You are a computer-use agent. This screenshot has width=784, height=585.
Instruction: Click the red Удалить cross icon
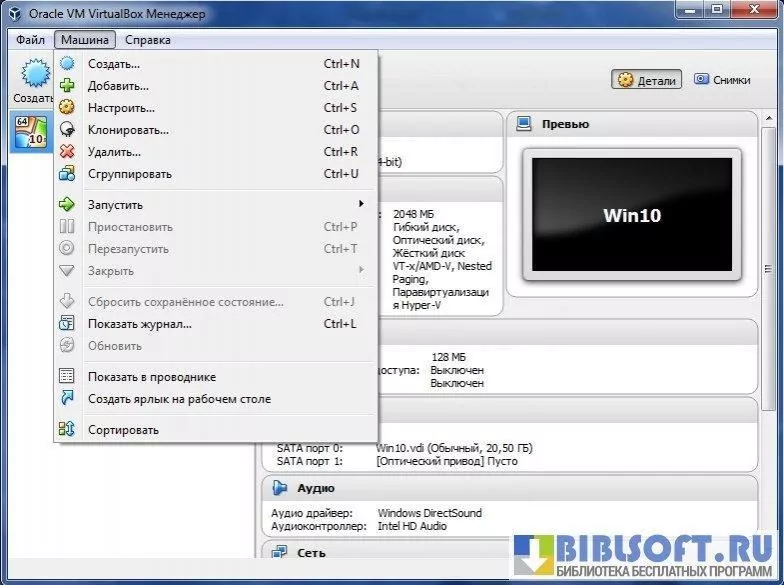67,152
